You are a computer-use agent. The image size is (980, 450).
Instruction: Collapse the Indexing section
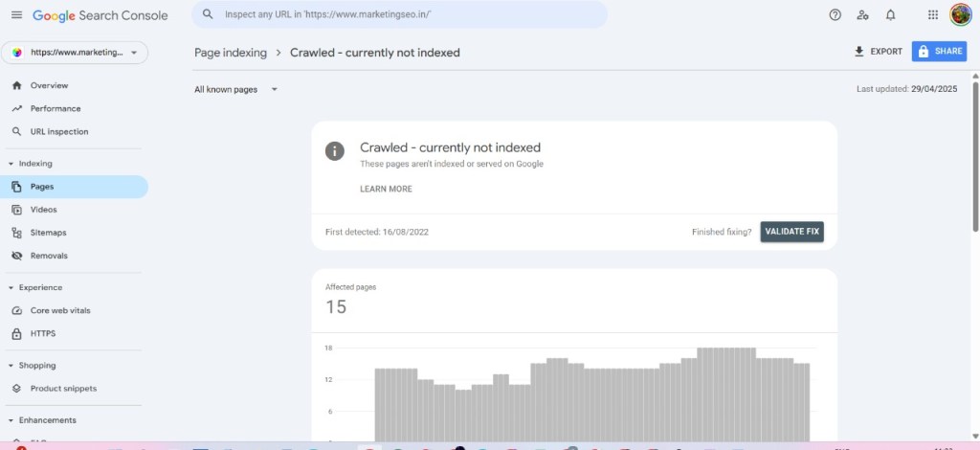coord(11,164)
